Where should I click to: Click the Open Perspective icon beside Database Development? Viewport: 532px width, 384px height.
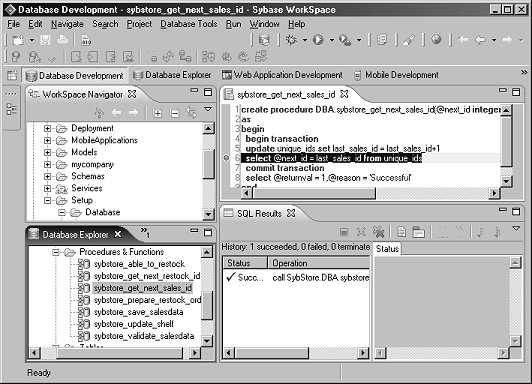pyautogui.click(x=12, y=75)
